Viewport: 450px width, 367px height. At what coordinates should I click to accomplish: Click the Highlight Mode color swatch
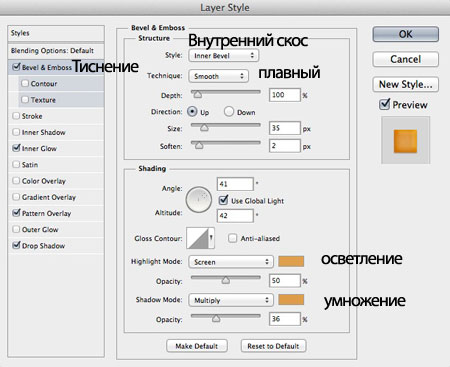pos(291,261)
